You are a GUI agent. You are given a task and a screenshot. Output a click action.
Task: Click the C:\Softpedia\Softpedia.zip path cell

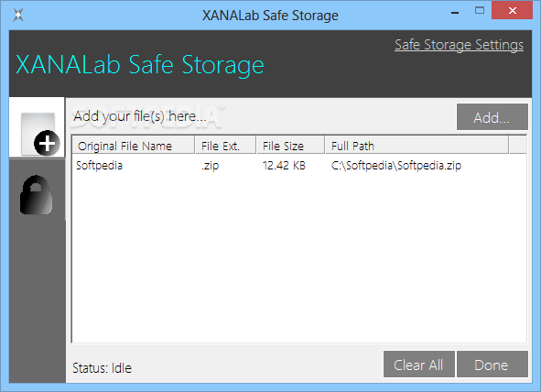396,166
